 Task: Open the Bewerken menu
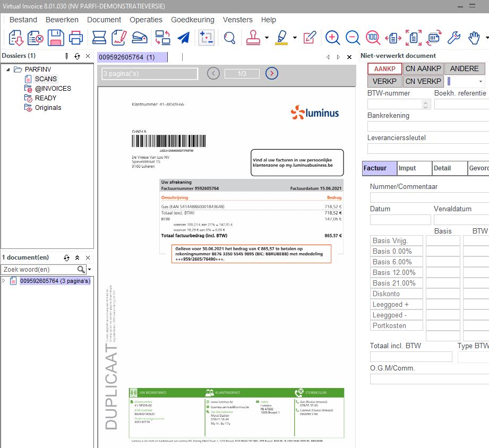point(62,20)
